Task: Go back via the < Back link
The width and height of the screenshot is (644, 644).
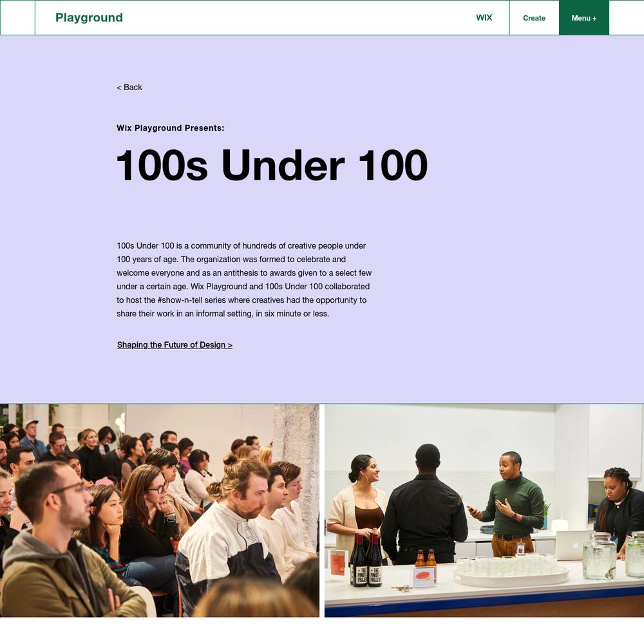Action: pyautogui.click(x=129, y=87)
